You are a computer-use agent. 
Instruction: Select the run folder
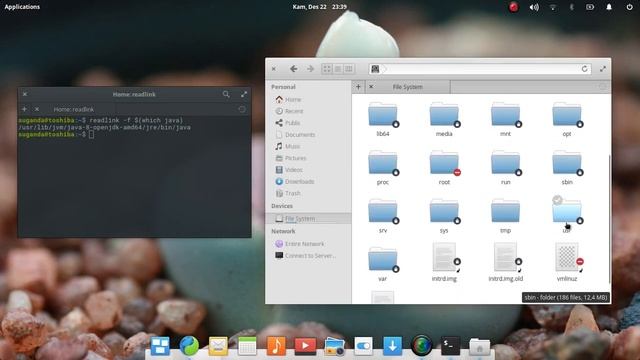(x=505, y=167)
